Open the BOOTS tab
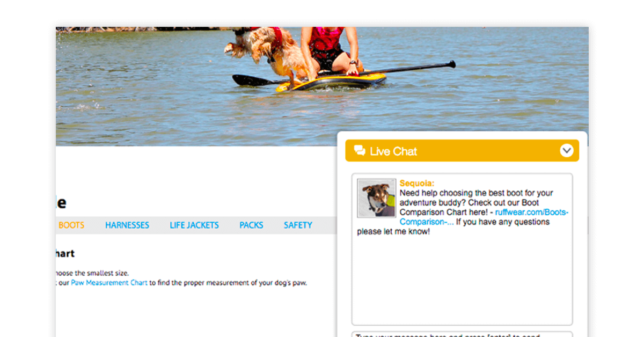 (x=71, y=225)
